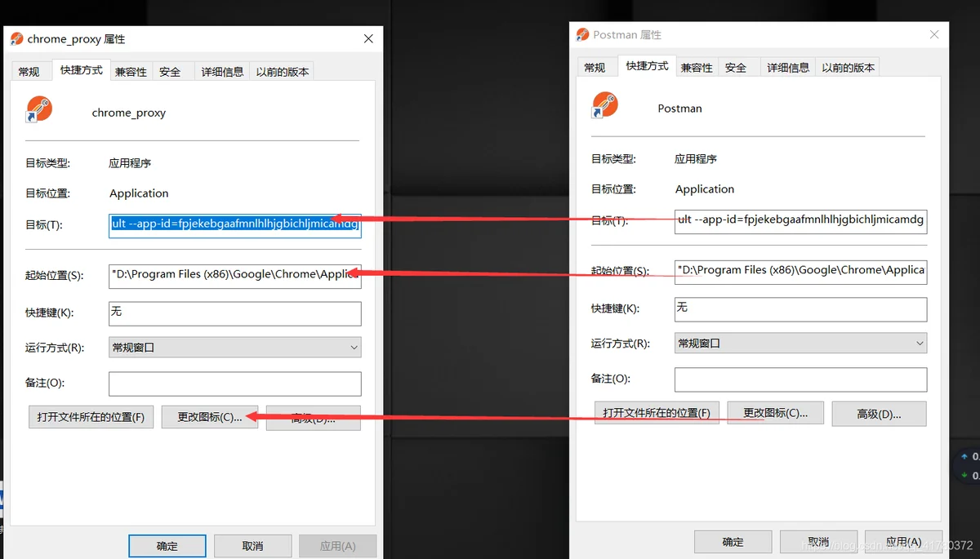
Task: Click the chrome_proxy name text
Action: tap(129, 113)
